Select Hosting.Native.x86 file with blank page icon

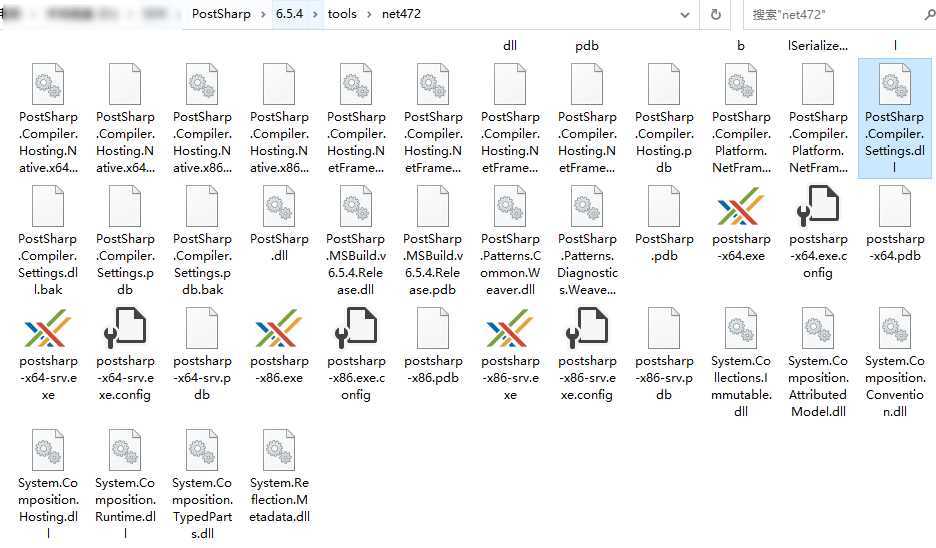pyautogui.click(x=279, y=119)
